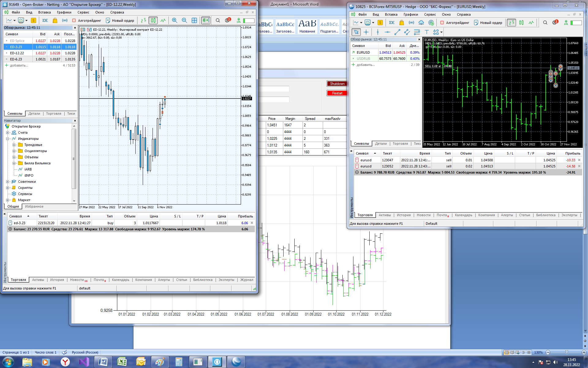Click IDE button in Open-Broker toolbar
Viewport: 588px width, 368px height.
[45, 21]
